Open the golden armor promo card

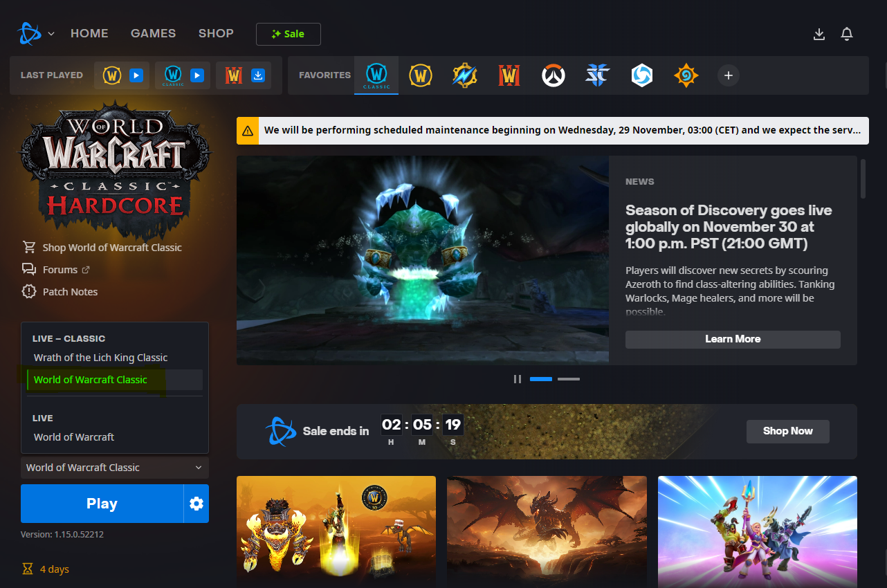[336, 531]
